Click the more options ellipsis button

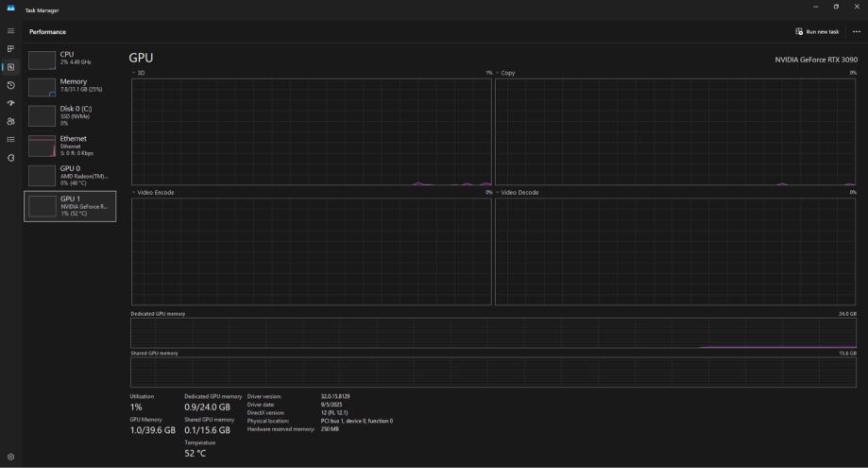[x=857, y=31]
